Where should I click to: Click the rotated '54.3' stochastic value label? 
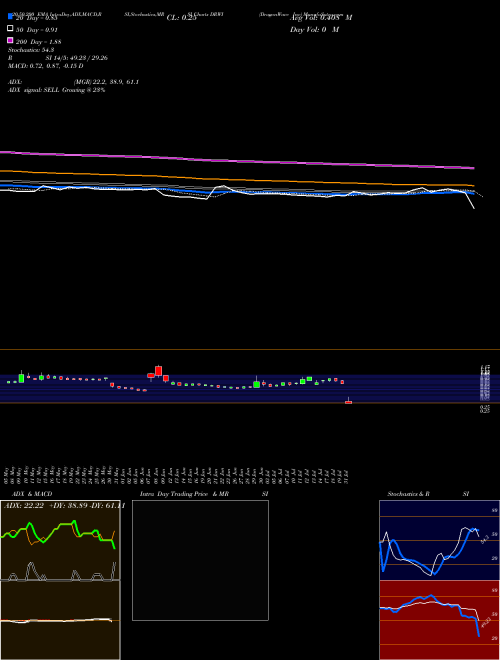pyautogui.click(x=485, y=539)
